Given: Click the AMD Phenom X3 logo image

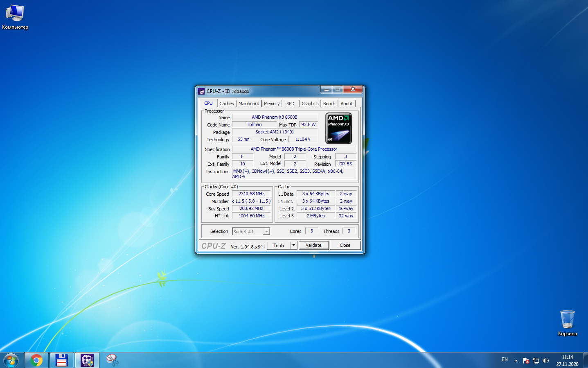Looking at the screenshot, I should 338,129.
